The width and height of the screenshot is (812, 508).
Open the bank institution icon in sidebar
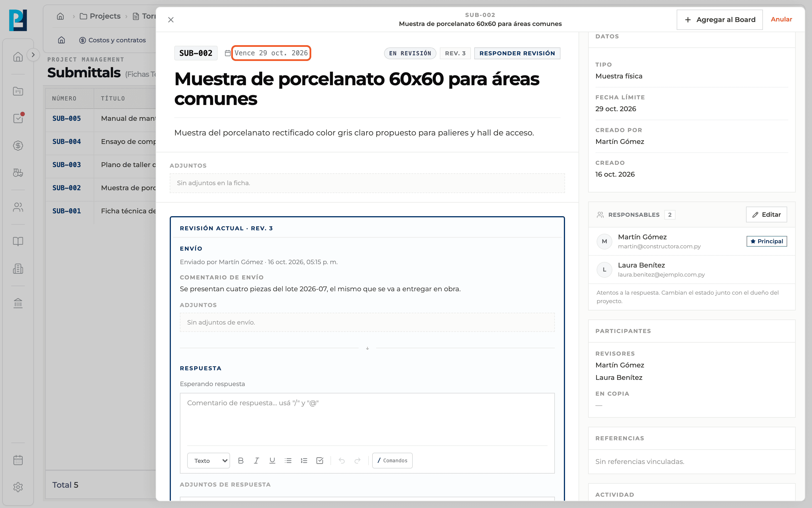click(18, 303)
